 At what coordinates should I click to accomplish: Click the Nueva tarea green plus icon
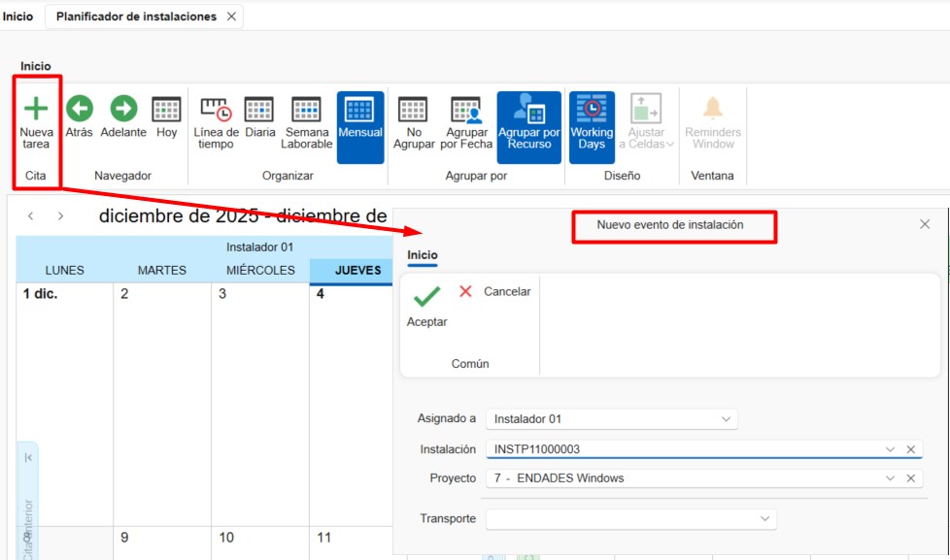[36, 109]
